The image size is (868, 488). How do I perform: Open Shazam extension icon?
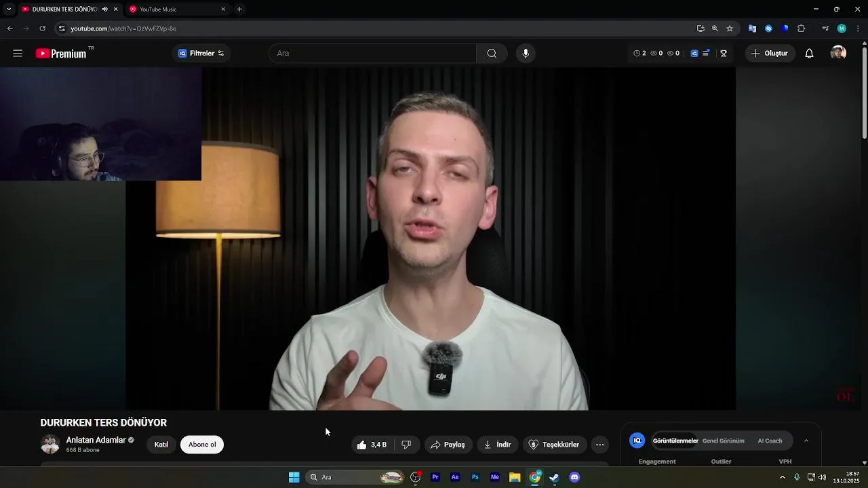click(x=768, y=28)
